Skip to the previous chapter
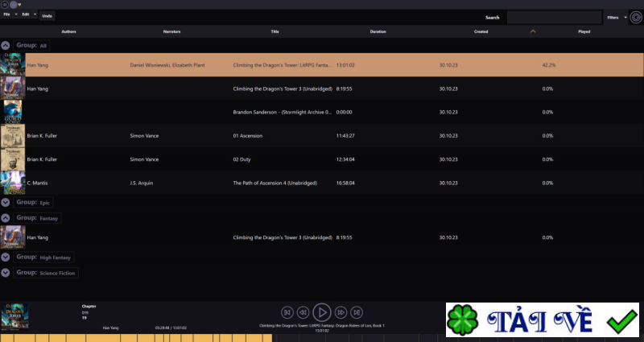The width and height of the screenshot is (644, 342). pos(287,312)
